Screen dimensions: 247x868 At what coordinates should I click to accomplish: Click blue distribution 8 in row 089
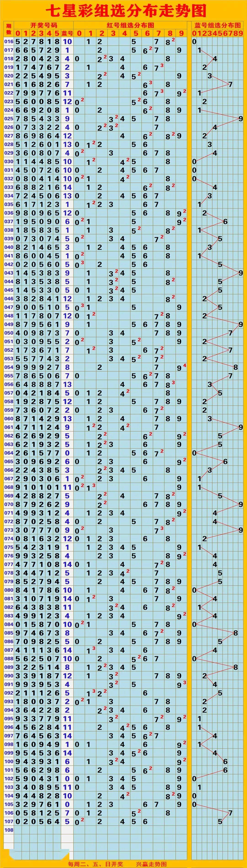click(236, 667)
